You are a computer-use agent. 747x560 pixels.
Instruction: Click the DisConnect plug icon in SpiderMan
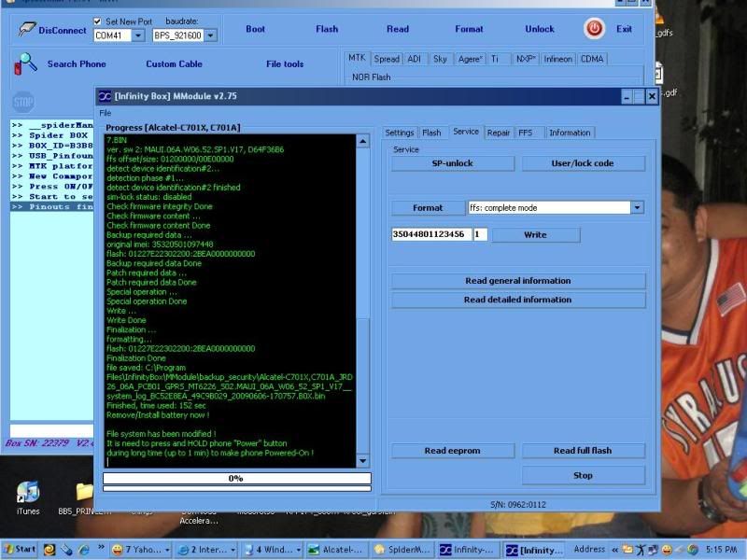coord(27,29)
